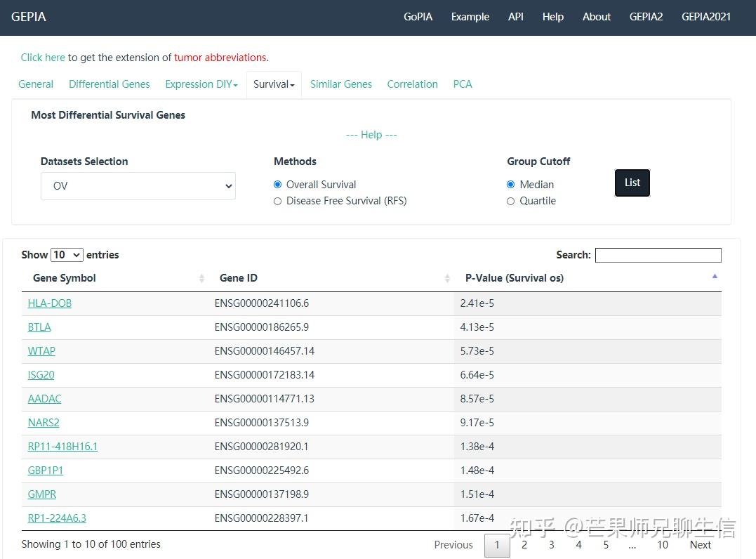756x559 pixels.
Task: Select Quartile group cutoff
Action: (511, 201)
